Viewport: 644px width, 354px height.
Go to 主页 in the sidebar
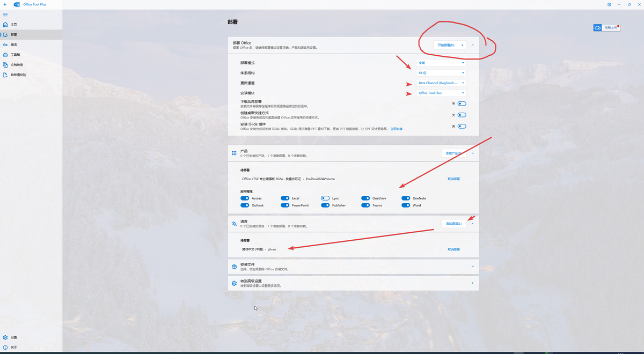click(31, 25)
